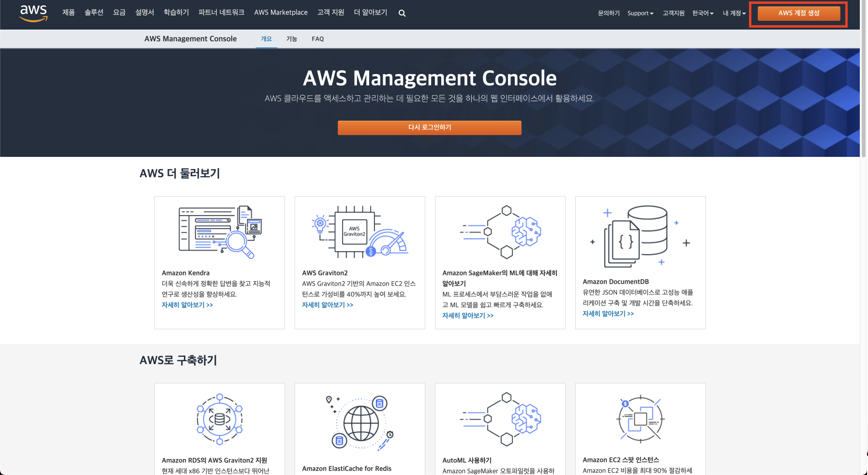Select the FAQ tab
868x475 pixels.
[318, 39]
